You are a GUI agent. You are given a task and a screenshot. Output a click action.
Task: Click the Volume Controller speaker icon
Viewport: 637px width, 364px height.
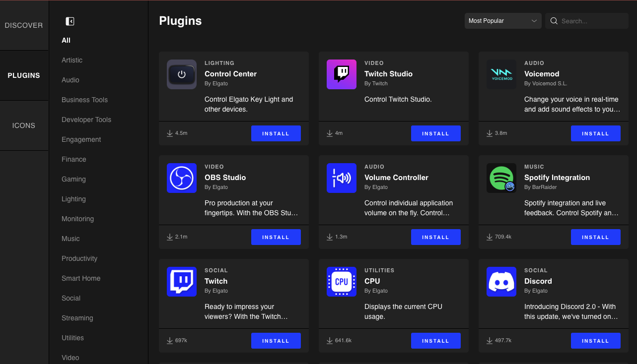point(342,178)
